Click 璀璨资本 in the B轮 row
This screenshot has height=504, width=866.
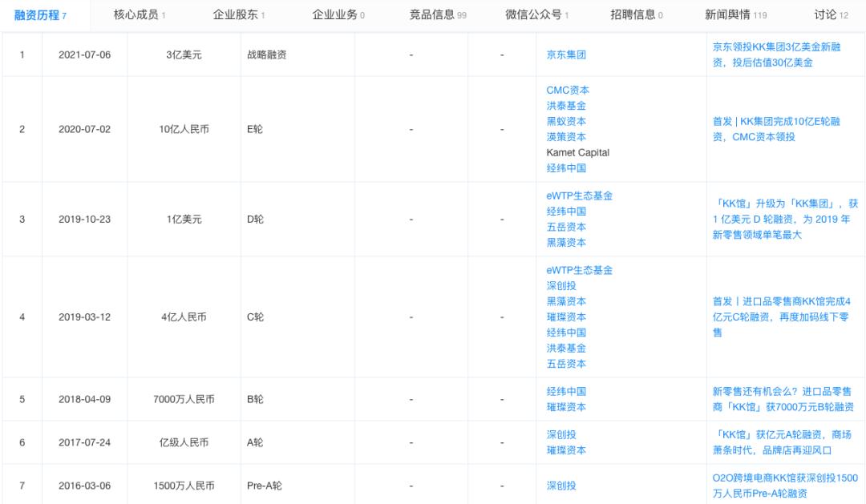coord(566,407)
